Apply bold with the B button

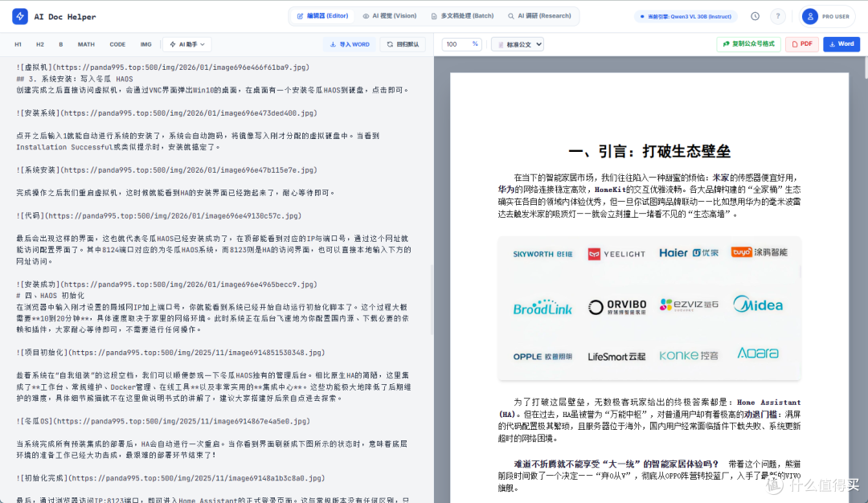coord(61,44)
